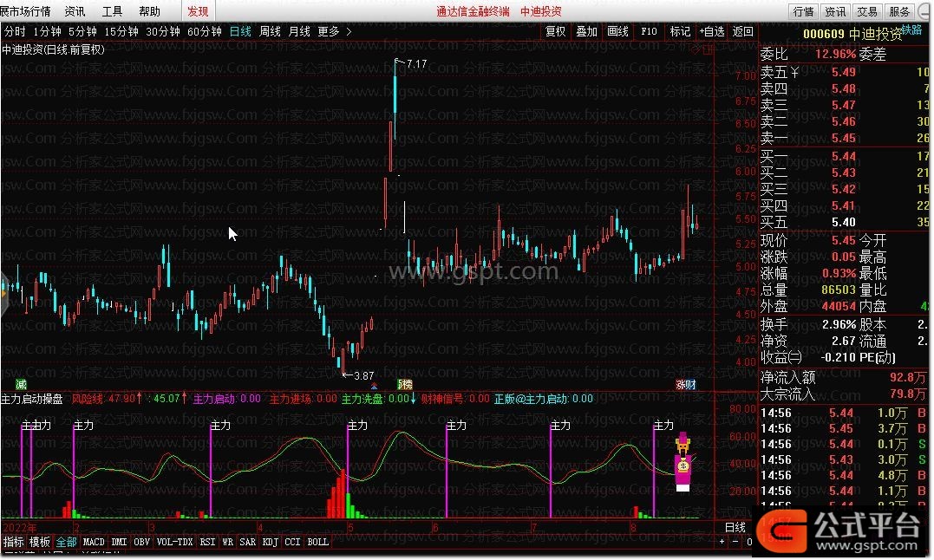Click the ¥ symbol beside 卖五
The width and height of the screenshot is (934, 560).
click(794, 72)
